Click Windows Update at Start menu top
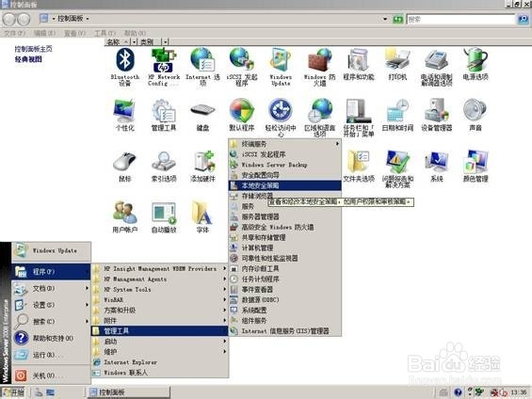 coord(51,250)
